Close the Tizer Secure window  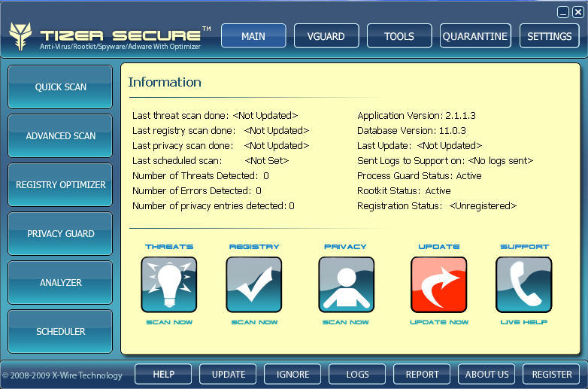click(x=577, y=12)
